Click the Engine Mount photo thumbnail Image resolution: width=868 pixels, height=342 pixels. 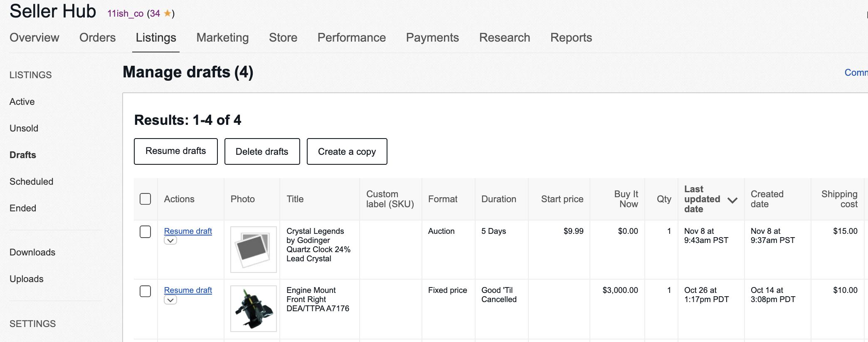click(x=254, y=309)
